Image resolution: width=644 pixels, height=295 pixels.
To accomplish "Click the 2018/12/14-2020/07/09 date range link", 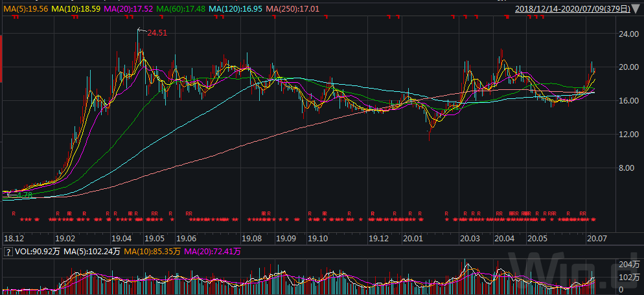I will click(x=573, y=9).
